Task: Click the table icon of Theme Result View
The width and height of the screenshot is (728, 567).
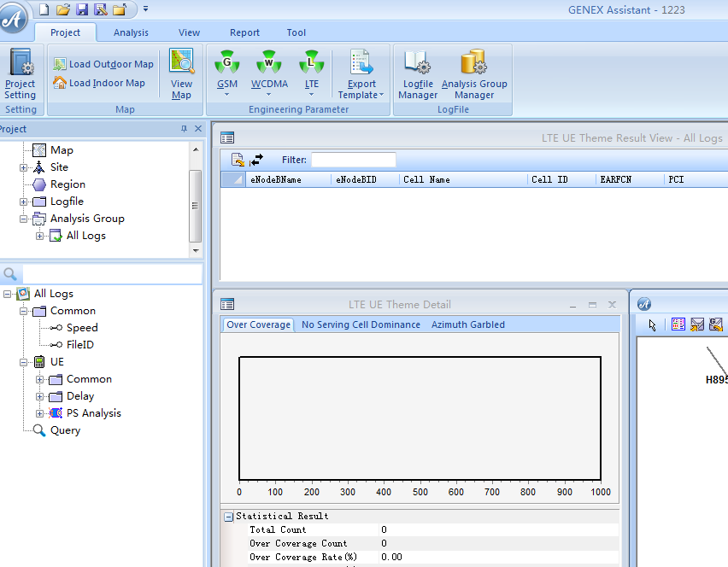Action: [227, 137]
